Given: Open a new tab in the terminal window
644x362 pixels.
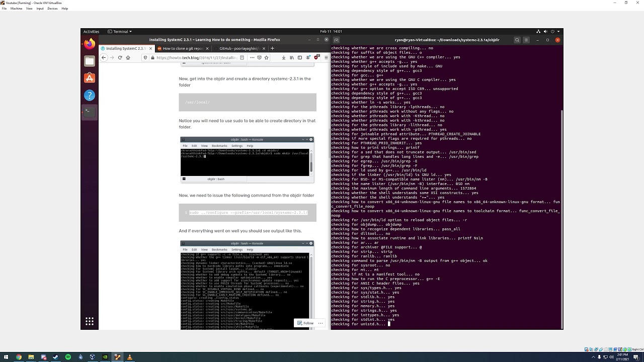Looking at the screenshot, I should coord(336,40).
